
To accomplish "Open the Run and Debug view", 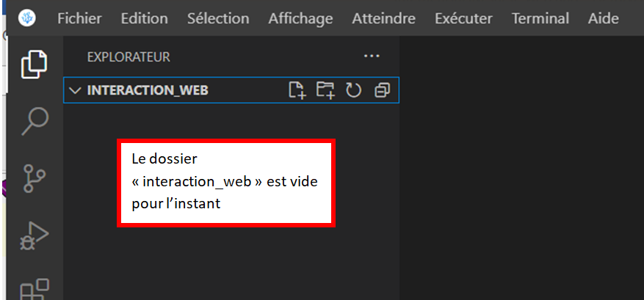I will 32,235.
